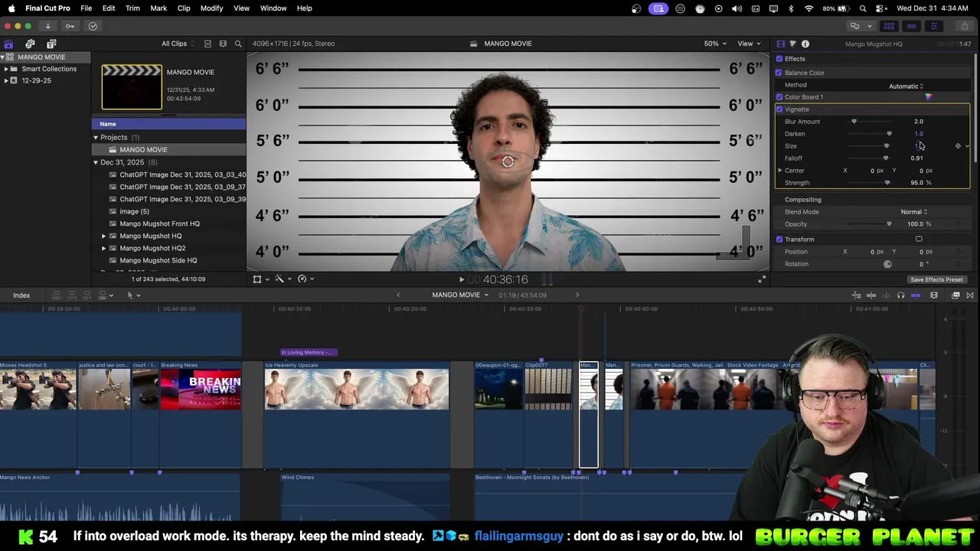Expand the 12-29-25 event
Screen dimensions: 980x551
6,80
